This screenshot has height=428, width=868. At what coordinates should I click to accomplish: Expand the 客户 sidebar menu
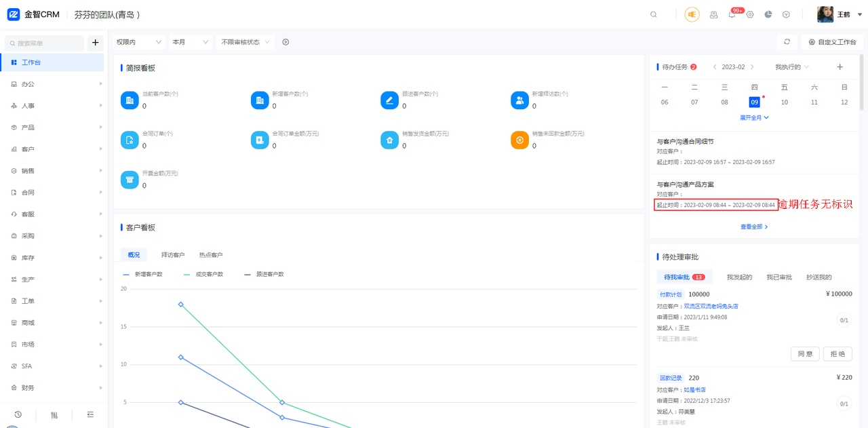54,149
